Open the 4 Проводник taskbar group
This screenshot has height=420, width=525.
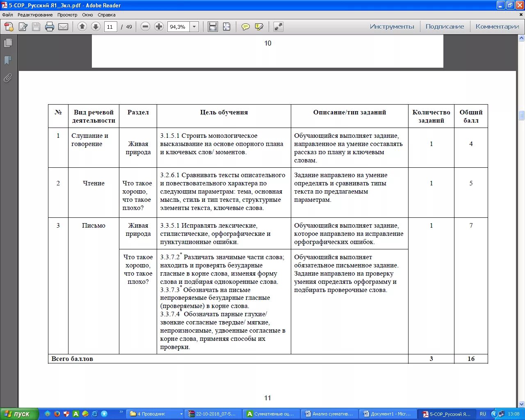tap(156, 414)
